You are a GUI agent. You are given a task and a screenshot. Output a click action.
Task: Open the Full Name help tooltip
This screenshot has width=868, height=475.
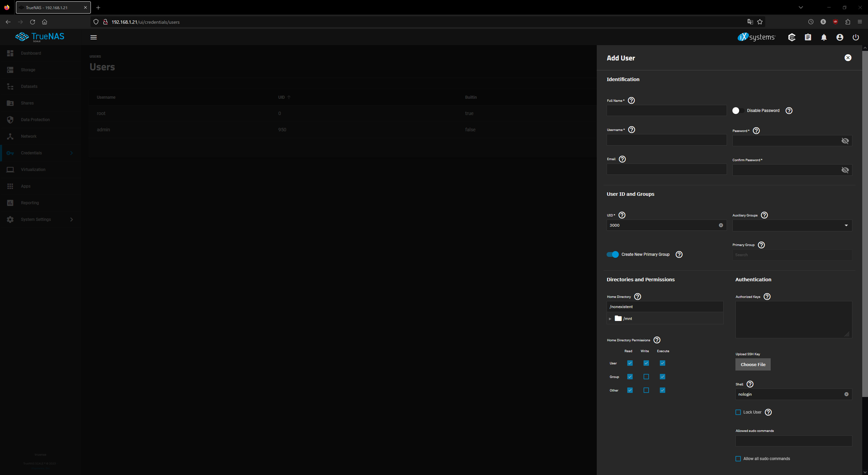(631, 100)
